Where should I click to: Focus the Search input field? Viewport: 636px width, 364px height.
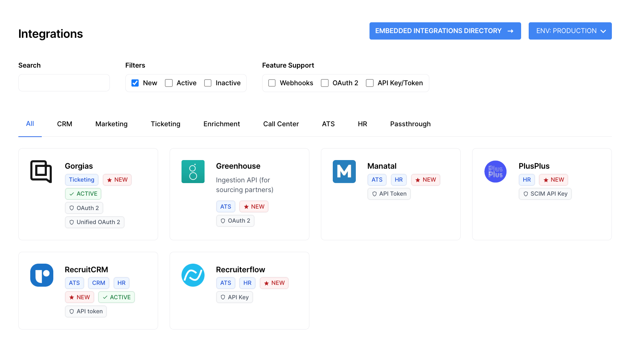click(x=64, y=83)
